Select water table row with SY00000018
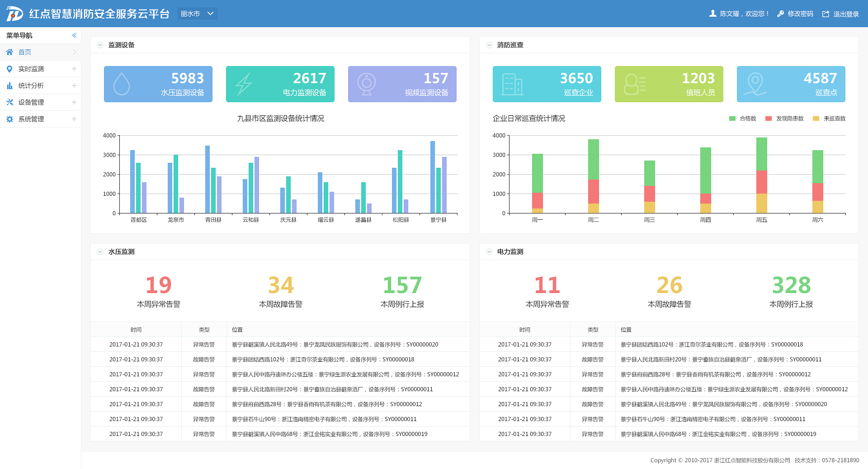Image resolution: width=868 pixels, height=469 pixels. click(x=280, y=359)
